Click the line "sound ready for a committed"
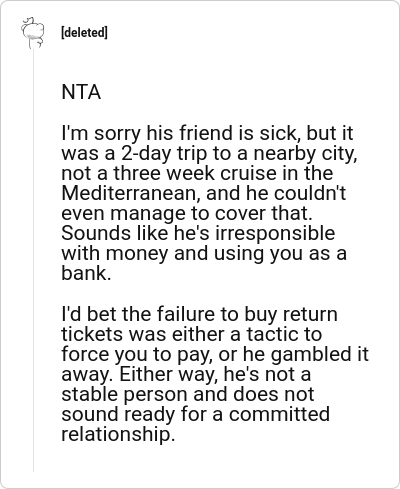Image resolution: width=400 pixels, height=489 pixels. click(x=196, y=414)
